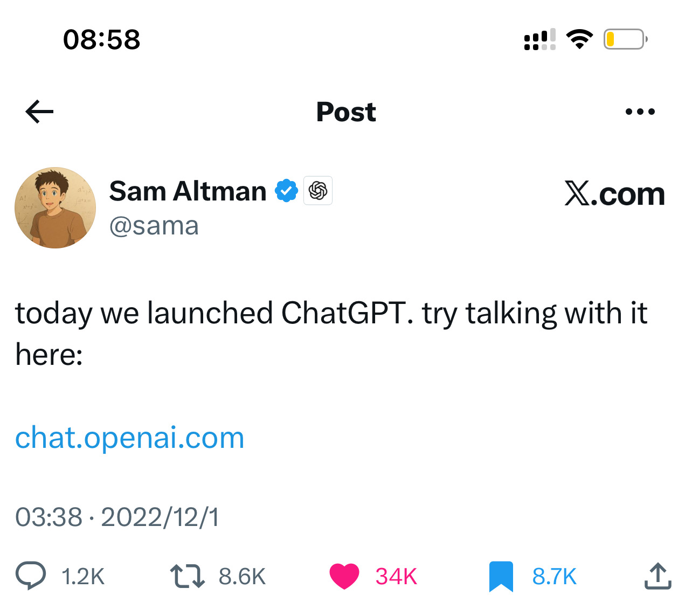This screenshot has height=616, width=692.
Task: Tap the @sama handle
Action: (x=154, y=226)
